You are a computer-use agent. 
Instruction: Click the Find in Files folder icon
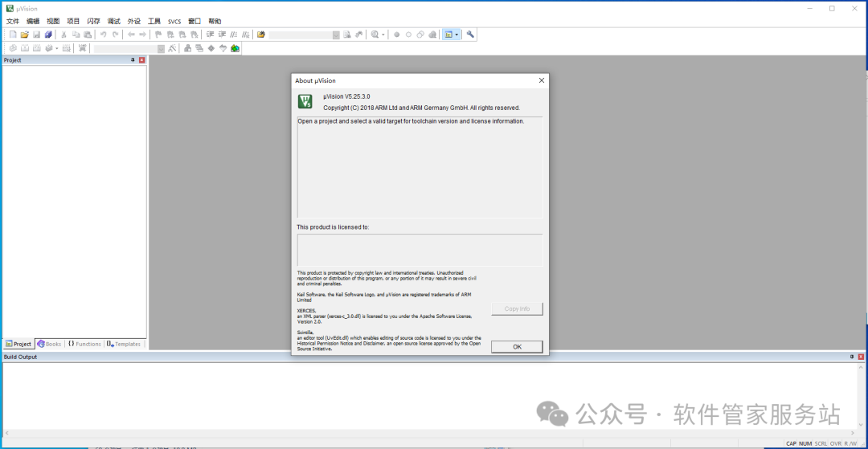[x=260, y=35]
